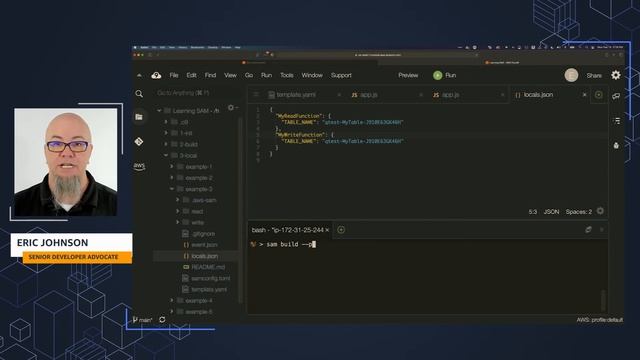Viewport: 640px width, 360px height.
Task: Click the terminal pane scrollbar
Action: click(603, 300)
